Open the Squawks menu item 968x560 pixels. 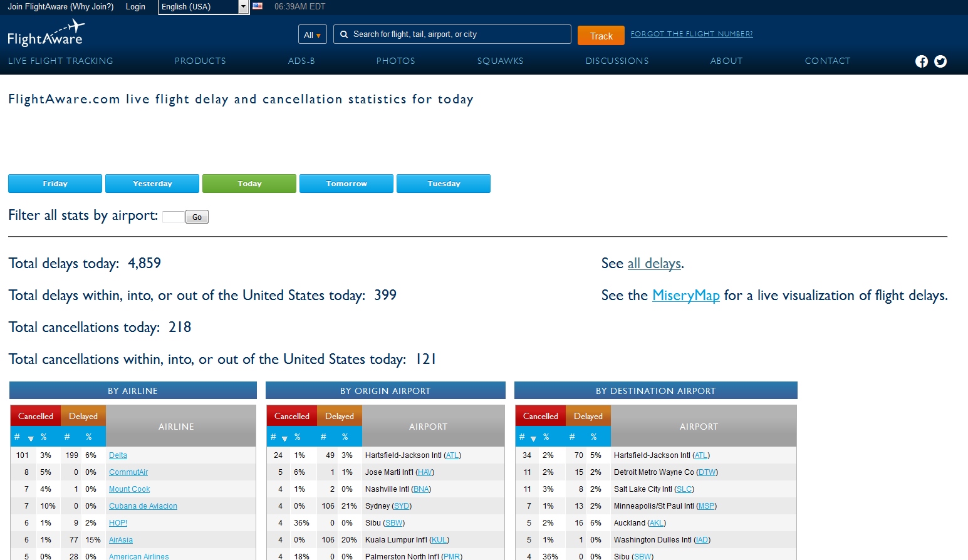pyautogui.click(x=500, y=61)
